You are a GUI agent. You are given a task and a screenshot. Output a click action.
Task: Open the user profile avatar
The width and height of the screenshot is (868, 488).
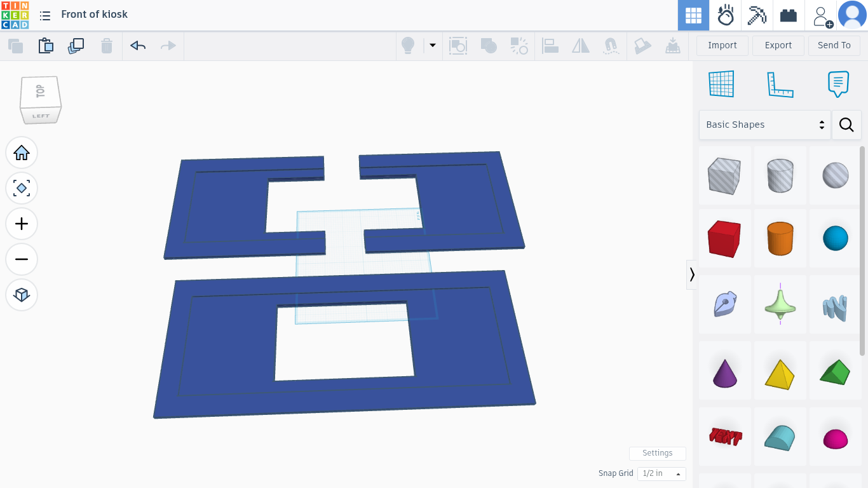[852, 15]
